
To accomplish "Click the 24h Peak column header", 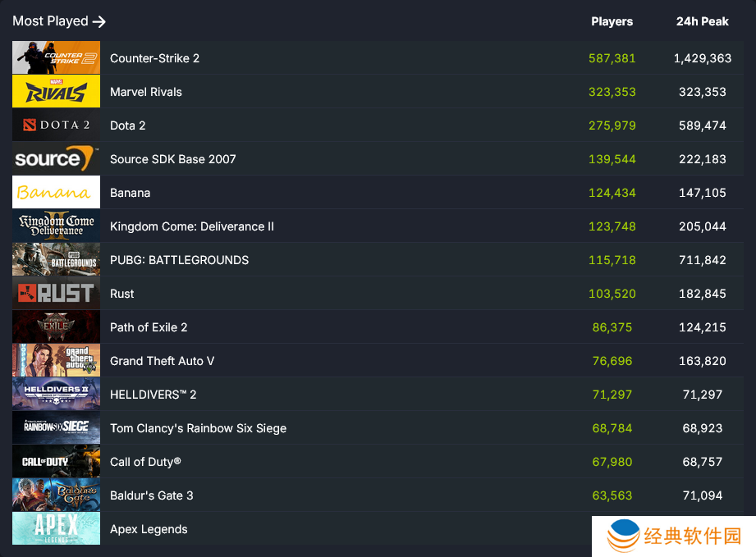I will pos(702,21).
